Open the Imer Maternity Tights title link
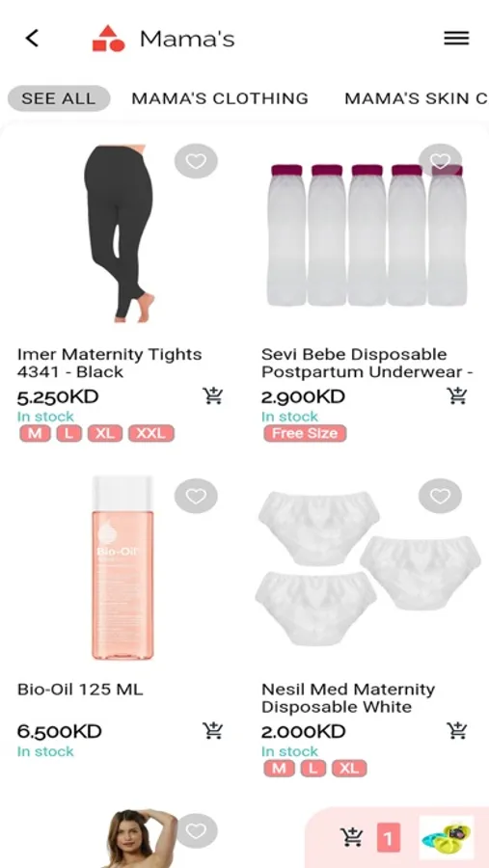Viewport: 489px width, 868px height. tap(109, 364)
